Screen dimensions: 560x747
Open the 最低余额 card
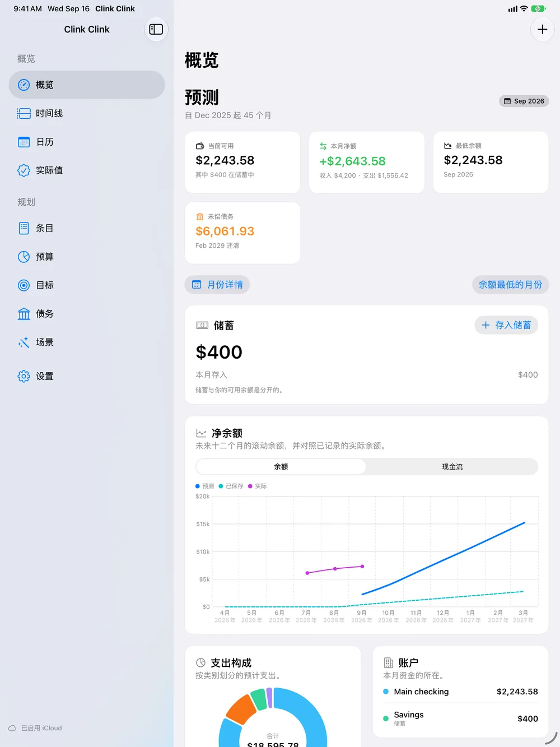click(491, 163)
